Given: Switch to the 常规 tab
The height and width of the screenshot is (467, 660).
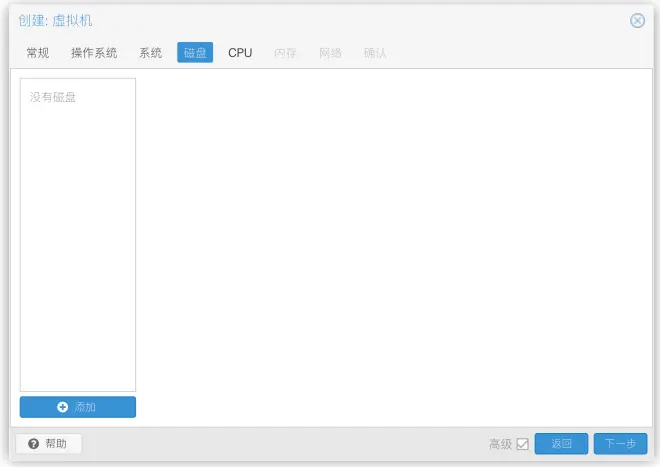Looking at the screenshot, I should (37, 53).
